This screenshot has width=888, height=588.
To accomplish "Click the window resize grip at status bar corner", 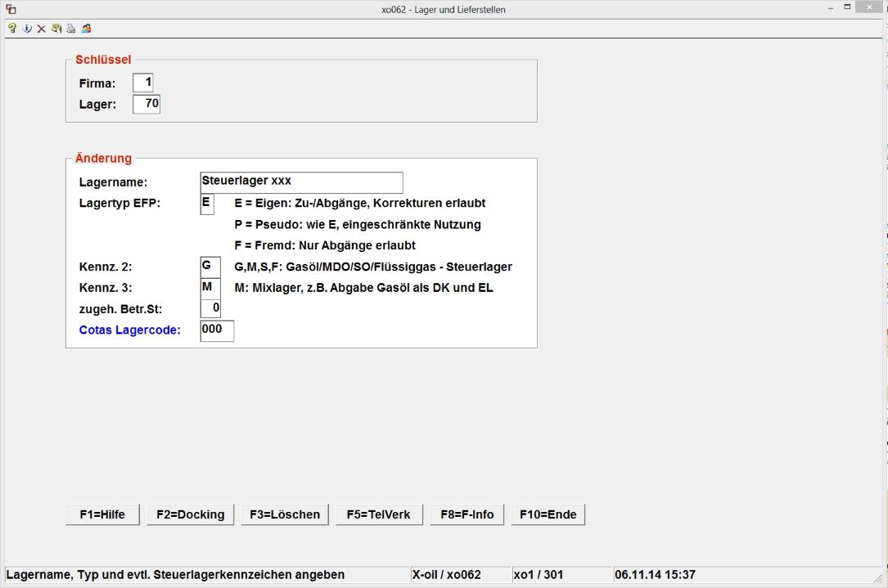I will (x=878, y=577).
